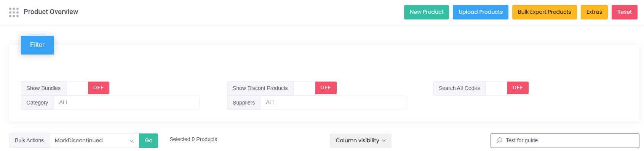
Task: Open the dotted grid menu icon
Action: pyautogui.click(x=14, y=12)
